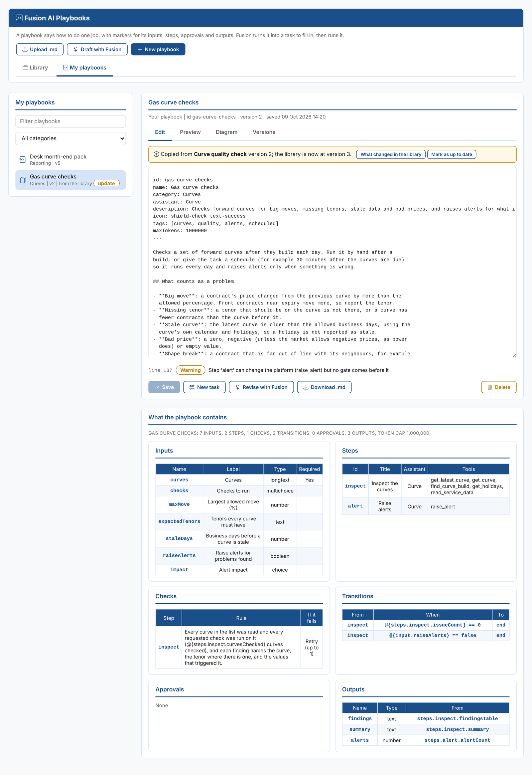The width and height of the screenshot is (532, 775).
Task: Click the 'inspect' id in Steps table
Action: click(x=355, y=486)
